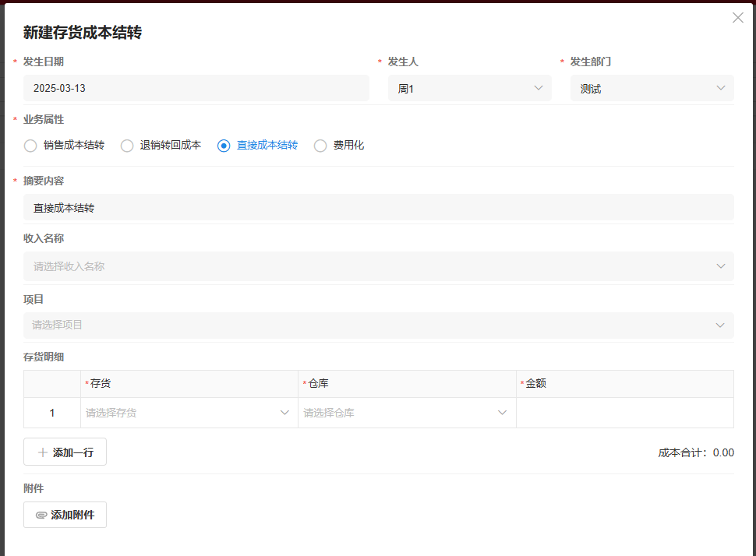Close the new inventory cost dialog
This screenshot has height=556, width=756.
737,18
